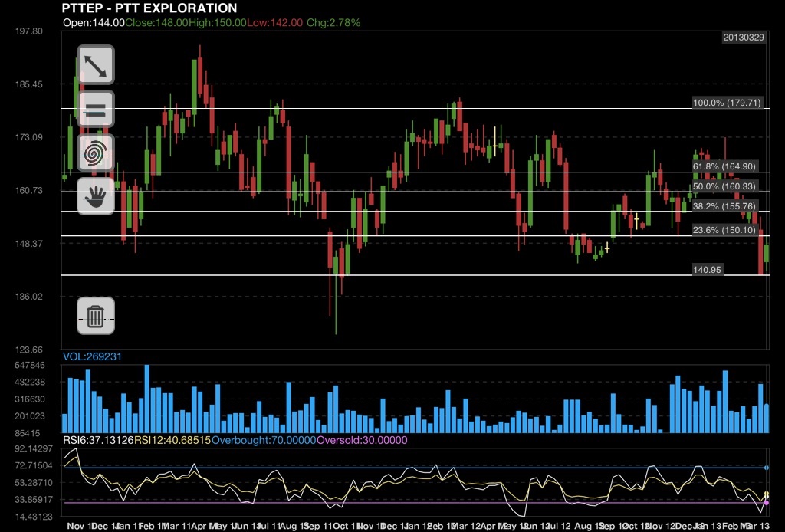This screenshot has width=785, height=532.
Task: Click the 92.14297 RSI axis label
Action: pos(34,448)
